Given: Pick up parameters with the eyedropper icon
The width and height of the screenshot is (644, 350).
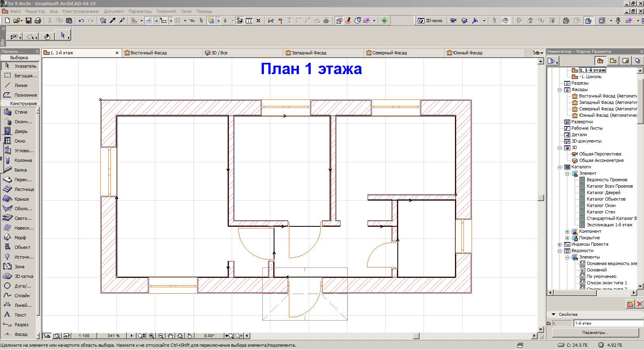Looking at the screenshot, I should coord(113,21).
